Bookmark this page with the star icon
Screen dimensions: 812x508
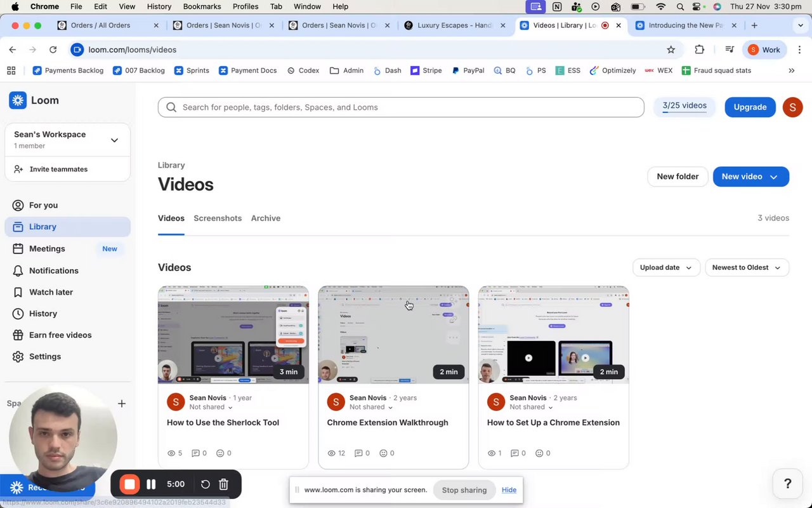click(x=671, y=50)
